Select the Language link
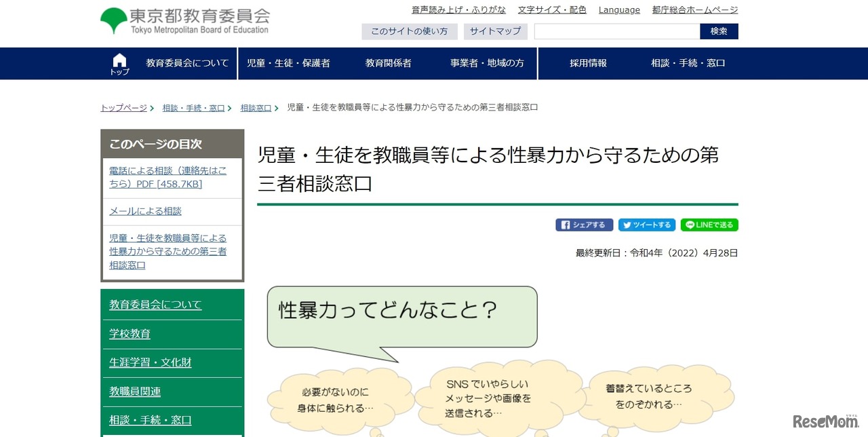Image resolution: width=868 pixels, height=437 pixels. click(618, 9)
